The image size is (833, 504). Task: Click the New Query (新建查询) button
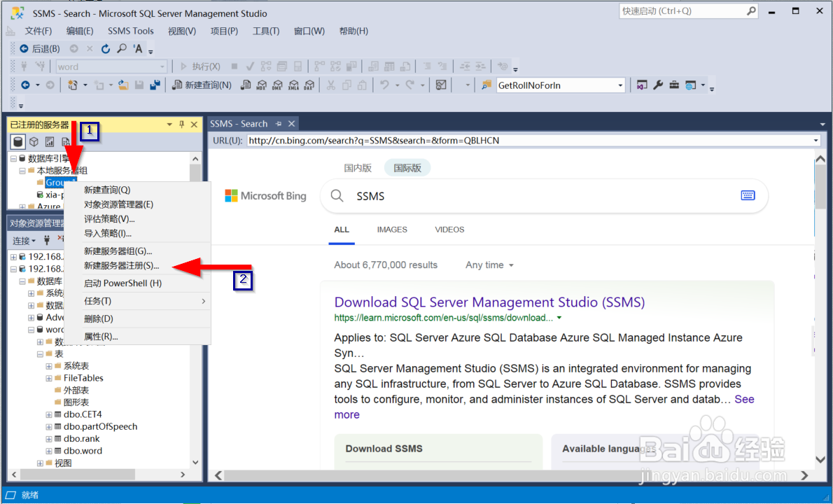(x=202, y=85)
